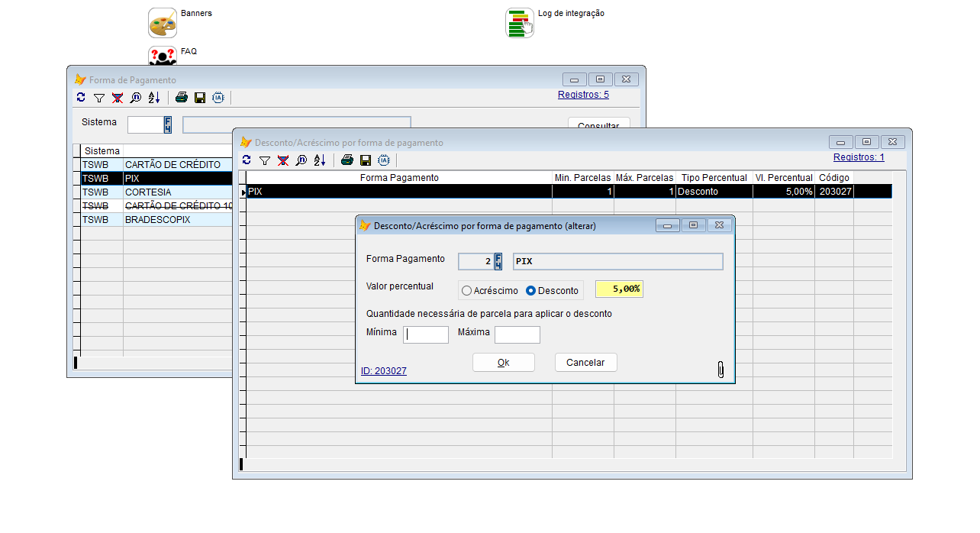The height and width of the screenshot is (533, 980).
Task: Focus the Máxima parcelas field
Action: pos(517,334)
